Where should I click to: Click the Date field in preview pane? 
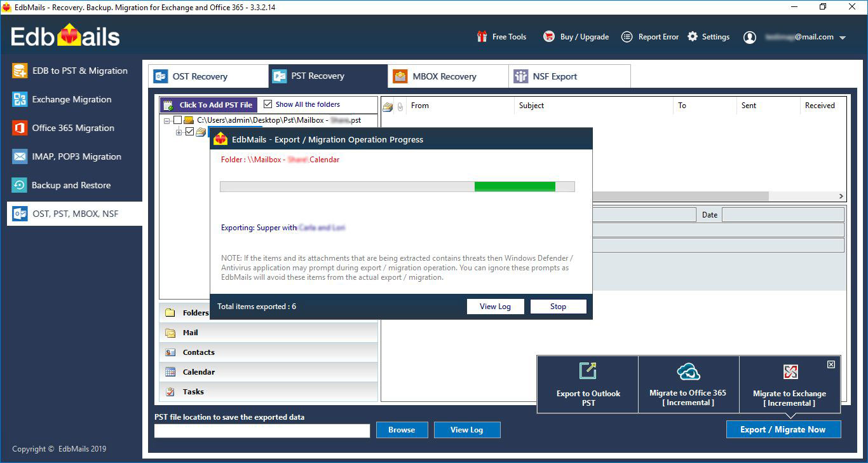[x=783, y=215]
